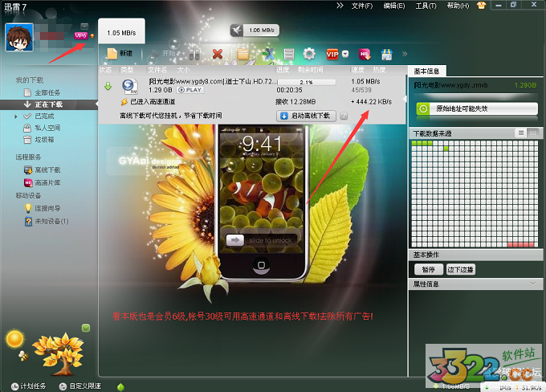The width and height of the screenshot is (546, 392).
Task: Open the 文件(F) menu
Action: pos(362,6)
